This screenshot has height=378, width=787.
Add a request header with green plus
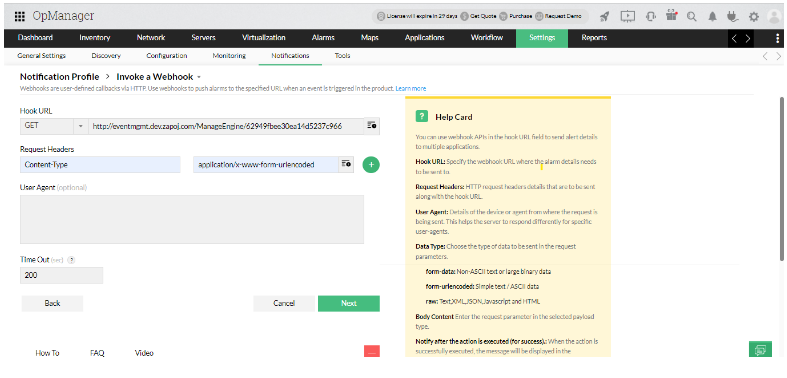click(x=371, y=165)
